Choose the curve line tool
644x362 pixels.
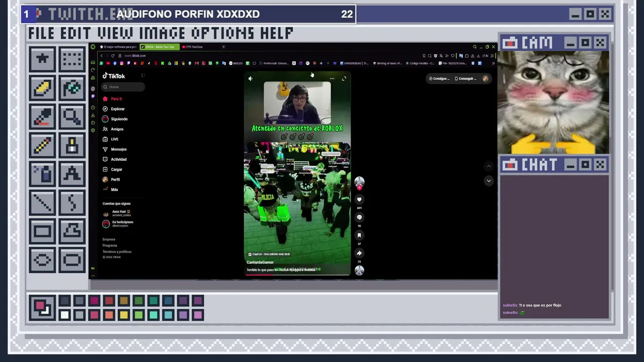tap(72, 203)
